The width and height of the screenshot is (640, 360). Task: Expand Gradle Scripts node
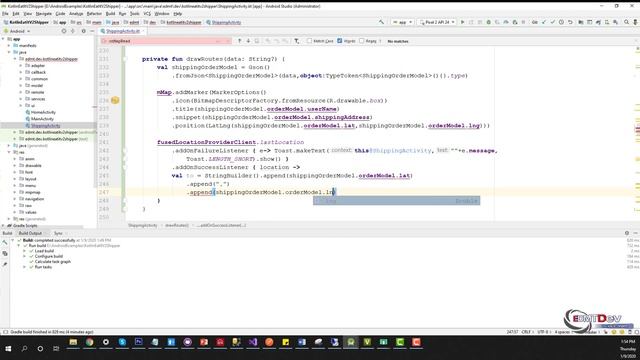point(4,226)
